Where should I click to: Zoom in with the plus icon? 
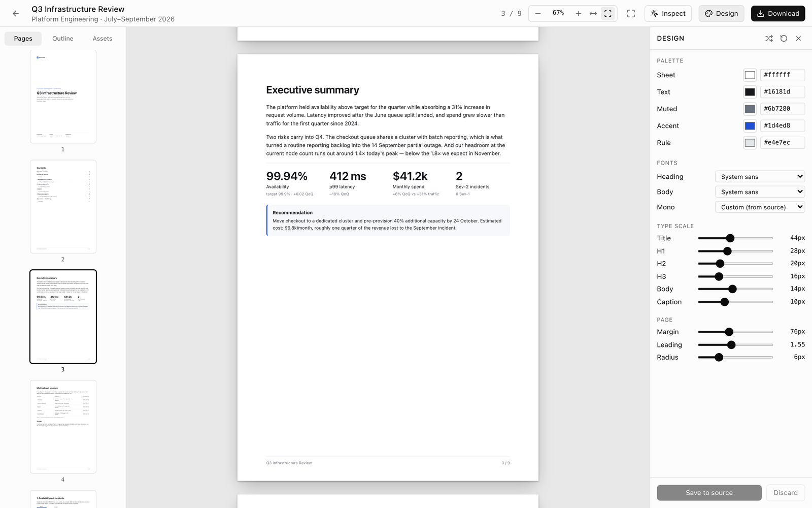tap(579, 14)
